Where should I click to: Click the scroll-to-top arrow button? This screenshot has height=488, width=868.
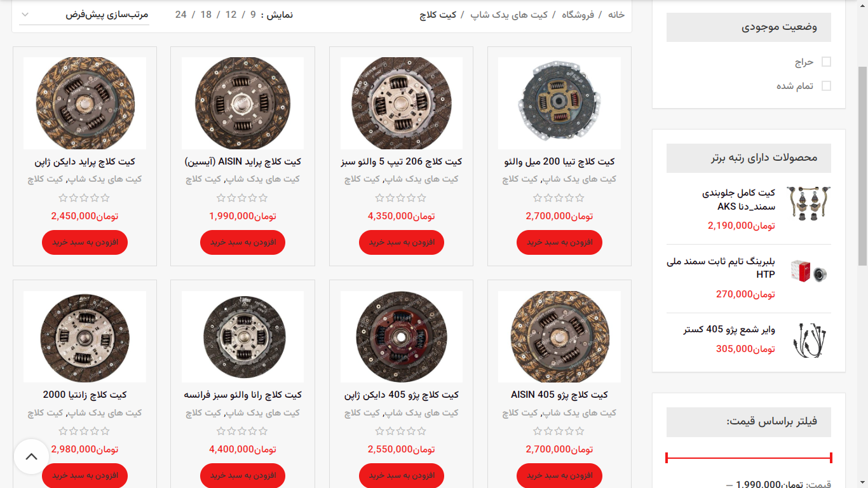[x=32, y=456]
